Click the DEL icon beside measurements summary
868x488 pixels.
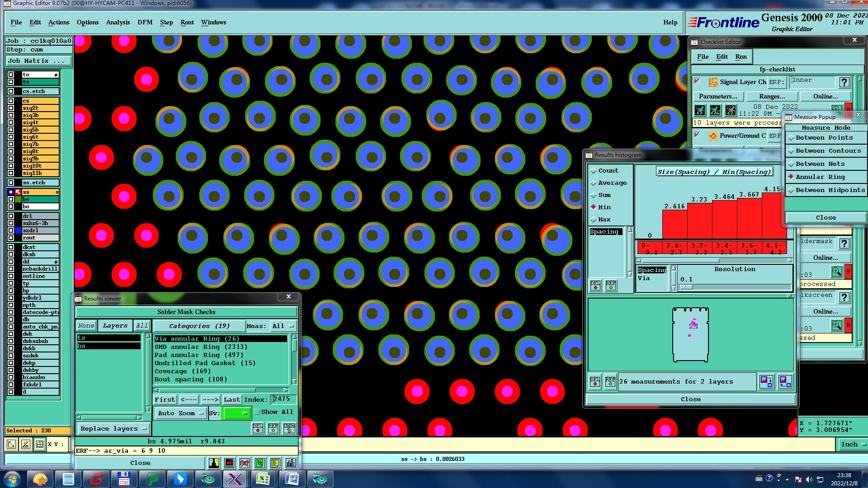pyautogui.click(x=595, y=382)
